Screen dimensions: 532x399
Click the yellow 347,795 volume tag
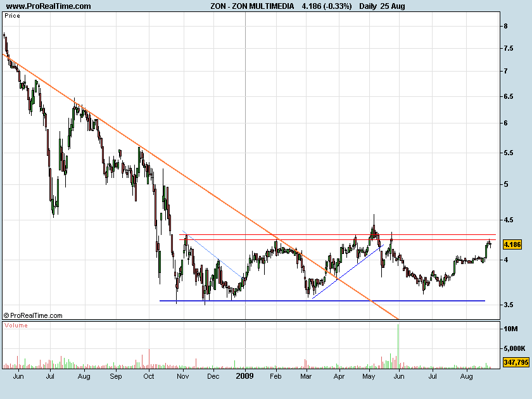516,362
